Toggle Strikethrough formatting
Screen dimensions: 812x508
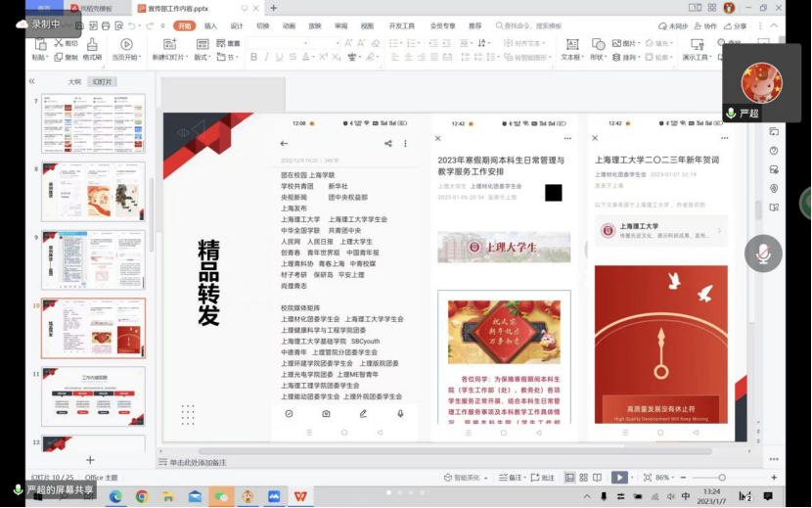(x=293, y=57)
